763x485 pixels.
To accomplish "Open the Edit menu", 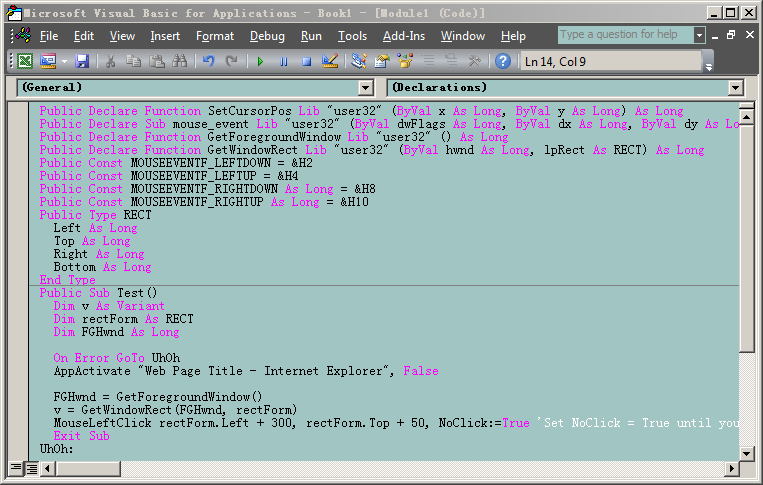I will 84,36.
